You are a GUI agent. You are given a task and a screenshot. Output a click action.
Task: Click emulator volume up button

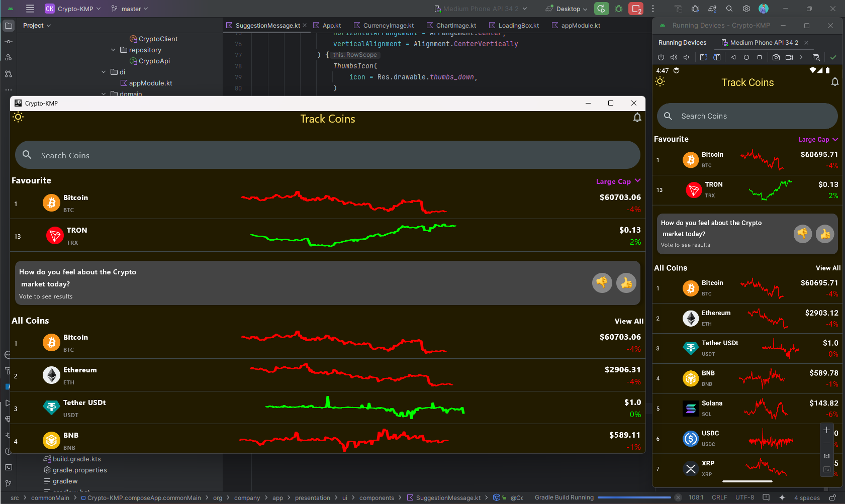pyautogui.click(x=674, y=57)
